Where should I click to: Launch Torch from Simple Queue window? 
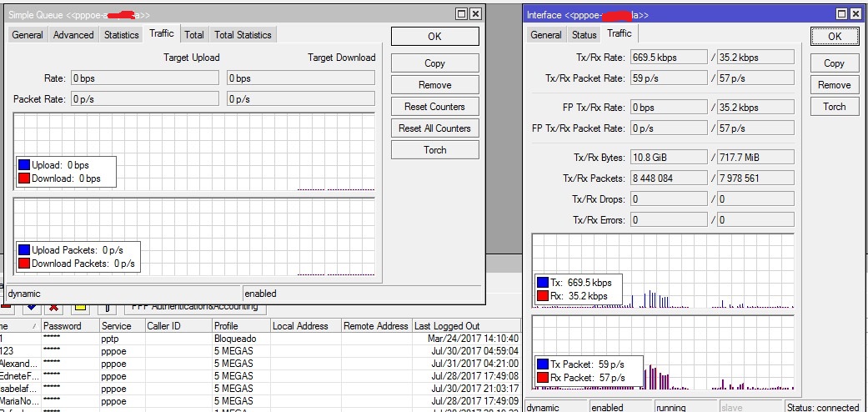(x=435, y=149)
